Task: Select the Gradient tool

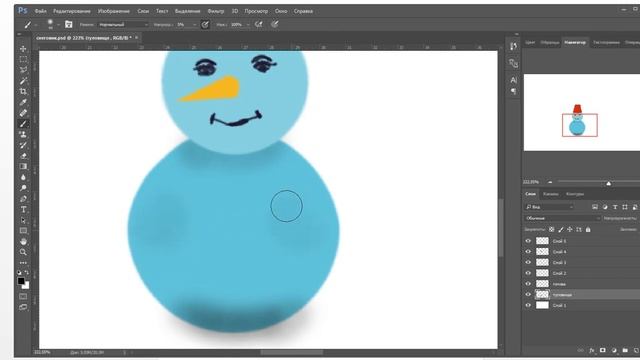Action: 23,167
